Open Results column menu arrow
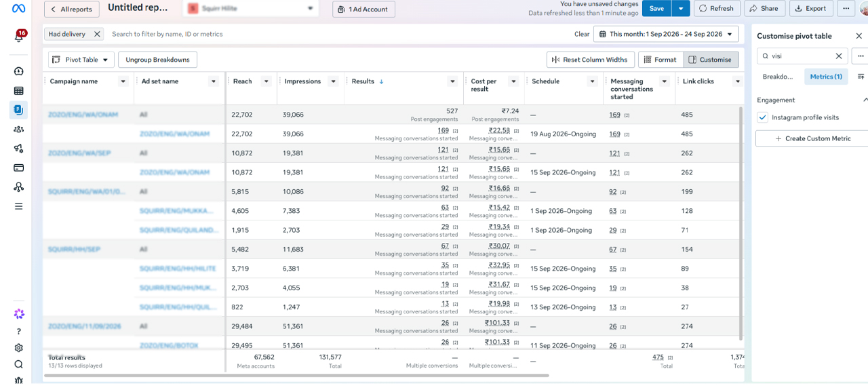Screen dimensions: 868x388 tap(452, 81)
